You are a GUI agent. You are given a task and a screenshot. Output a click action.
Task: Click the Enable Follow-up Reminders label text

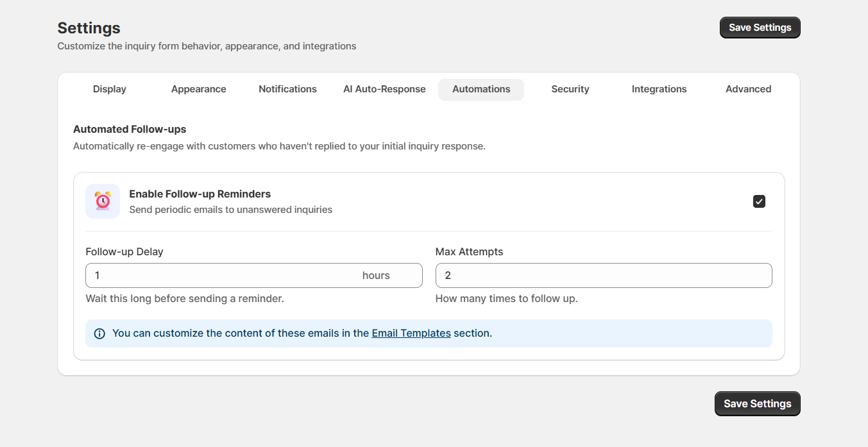tap(200, 194)
